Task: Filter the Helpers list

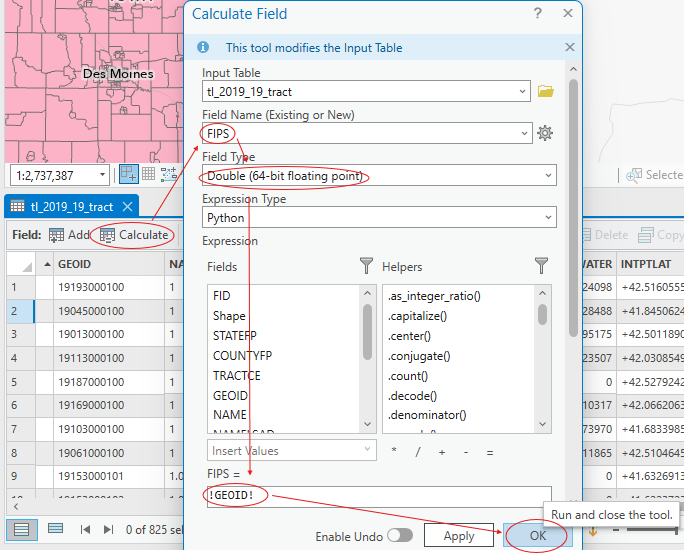Action: pyautogui.click(x=541, y=265)
